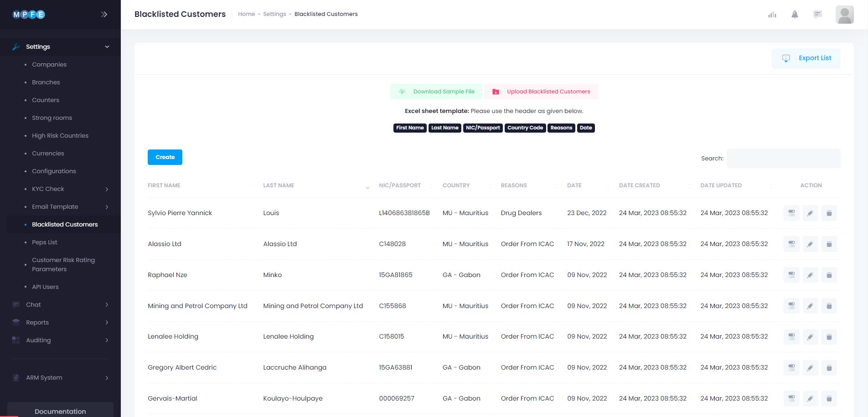This screenshot has height=417, width=868.
Task: Edit the Sylvio Pierre Yannick record
Action: pyautogui.click(x=810, y=213)
